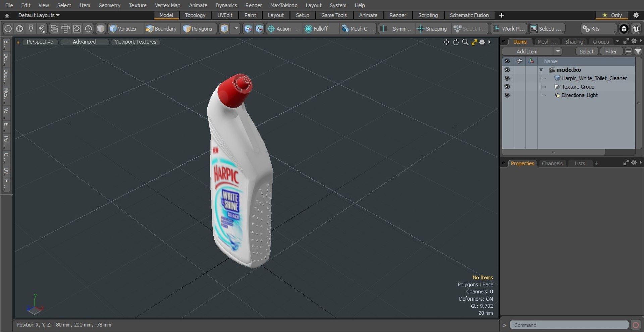
Task: Open Default Layouts dropdown
Action: [39, 15]
